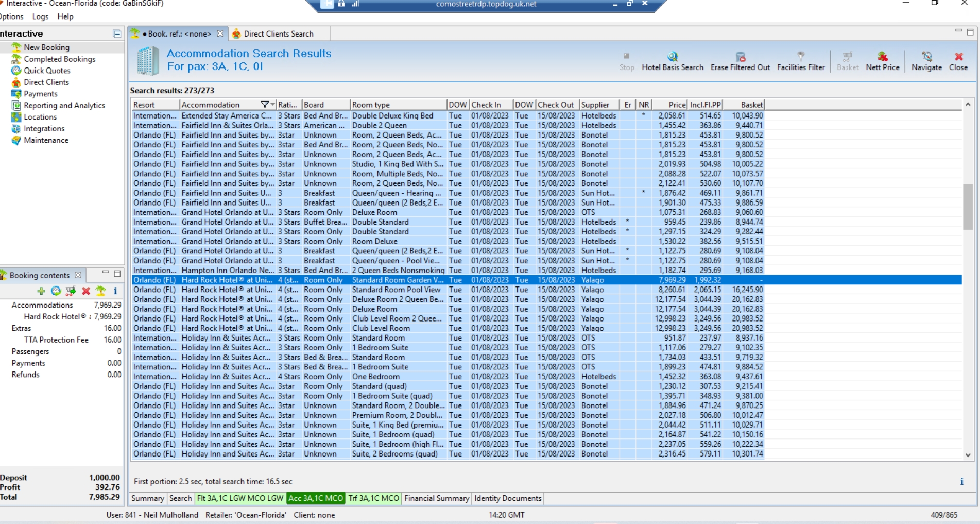Sort by the Room type column header
The image size is (980, 524).
tap(398, 105)
